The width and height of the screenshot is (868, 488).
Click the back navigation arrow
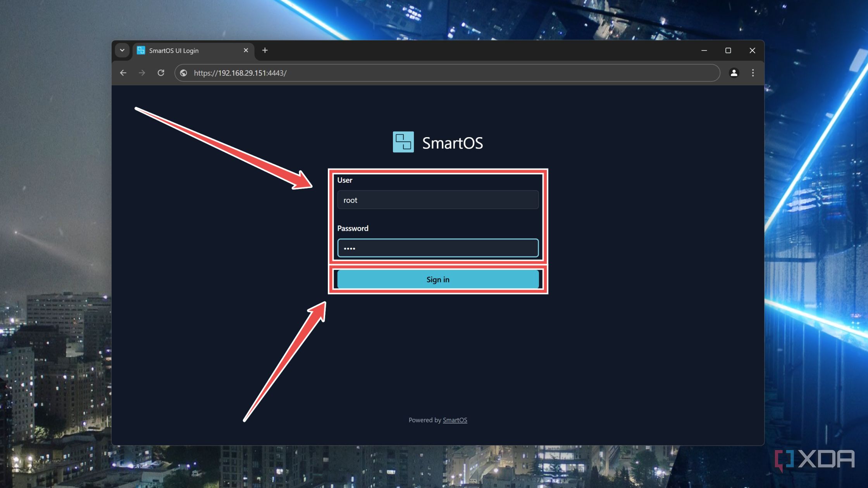(x=123, y=73)
